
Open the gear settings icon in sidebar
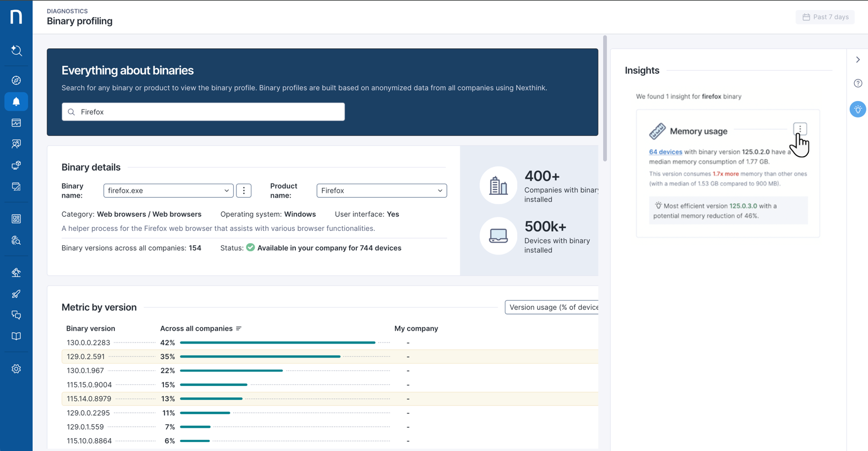point(16,369)
